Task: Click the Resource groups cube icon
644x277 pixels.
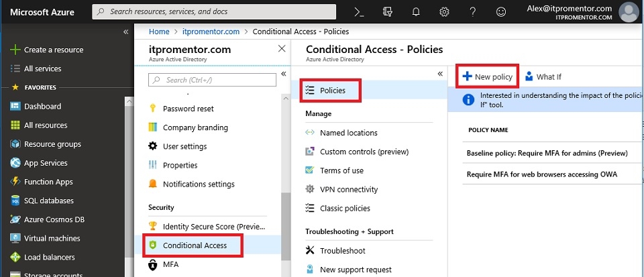Action: point(15,144)
